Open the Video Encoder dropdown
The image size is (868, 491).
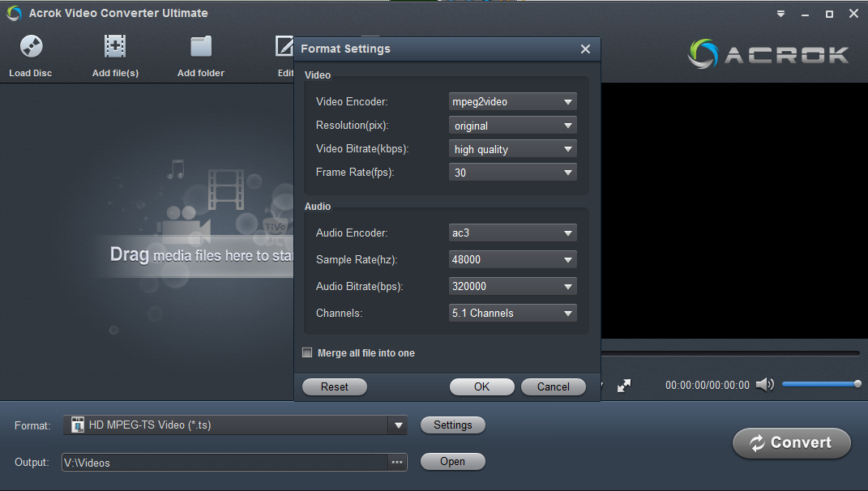click(x=512, y=102)
